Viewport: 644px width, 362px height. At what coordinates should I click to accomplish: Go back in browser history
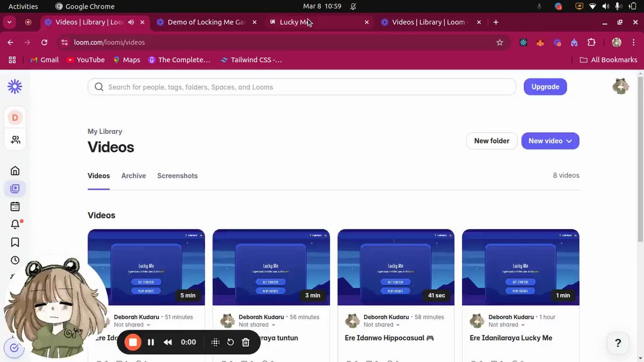[11, 43]
